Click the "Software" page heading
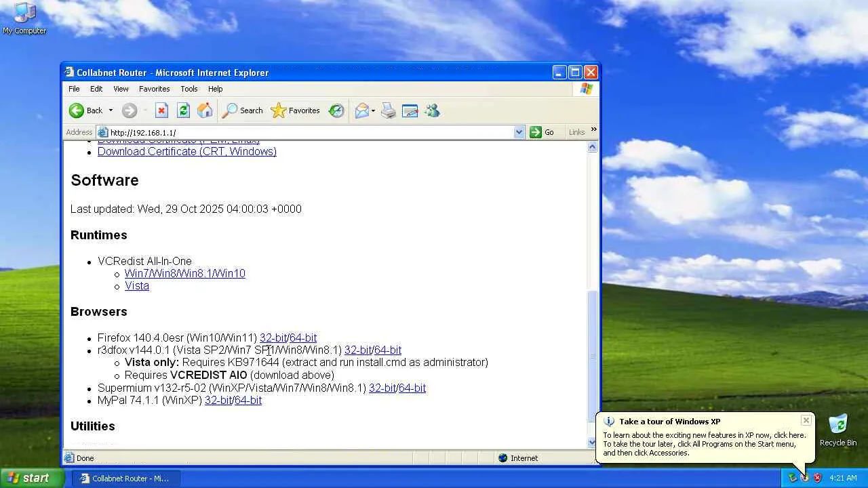 tap(104, 180)
